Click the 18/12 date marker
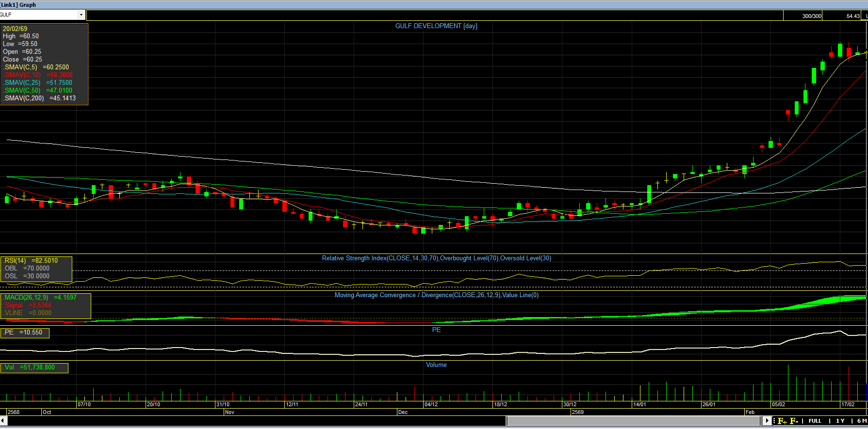This screenshot has width=868, height=429. (500, 404)
